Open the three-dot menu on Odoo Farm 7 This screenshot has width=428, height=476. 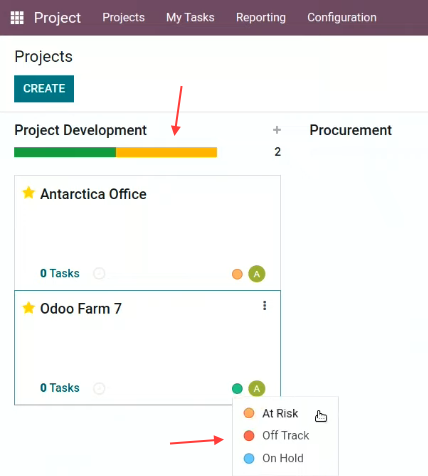click(264, 306)
